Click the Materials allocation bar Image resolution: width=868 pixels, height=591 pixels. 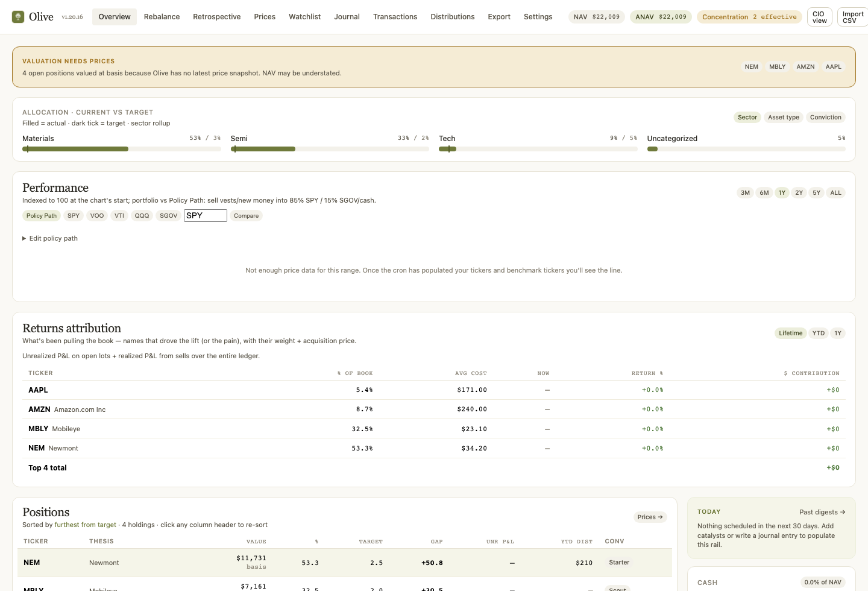tap(122, 149)
